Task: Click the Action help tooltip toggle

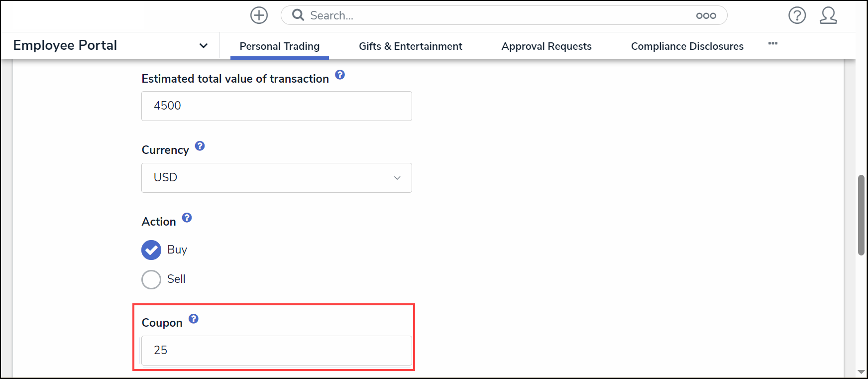Action: click(x=187, y=218)
